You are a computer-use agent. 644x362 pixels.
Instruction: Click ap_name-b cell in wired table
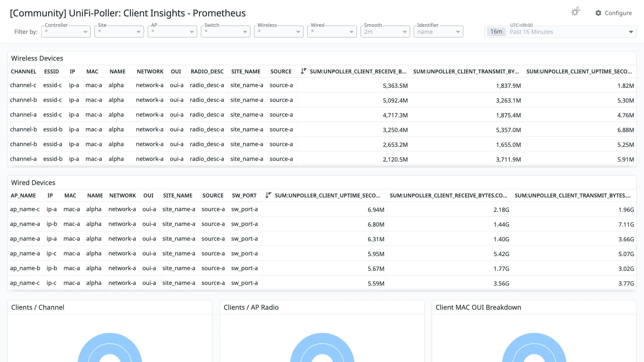coord(25,268)
